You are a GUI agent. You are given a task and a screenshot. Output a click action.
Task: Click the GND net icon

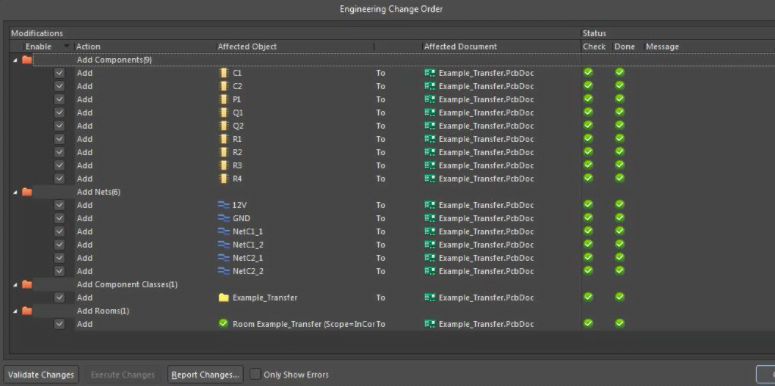coord(223,218)
